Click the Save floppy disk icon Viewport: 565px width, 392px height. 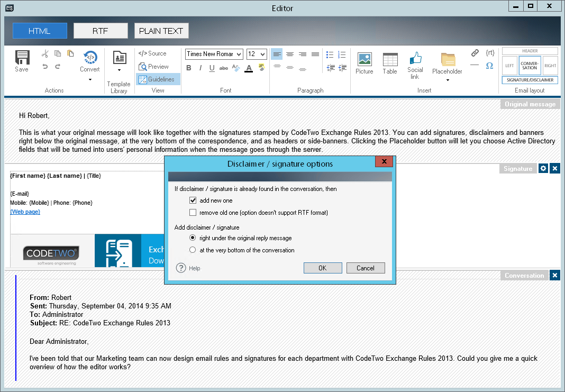click(x=22, y=57)
